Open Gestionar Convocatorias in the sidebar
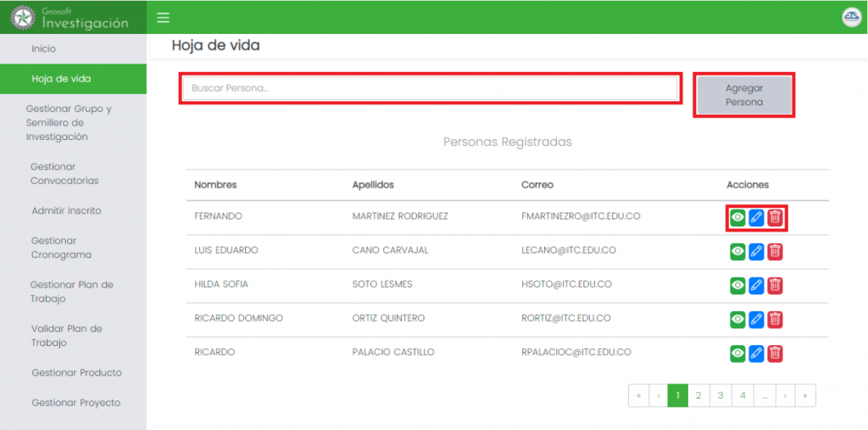This screenshot has height=430, width=868. point(64,174)
